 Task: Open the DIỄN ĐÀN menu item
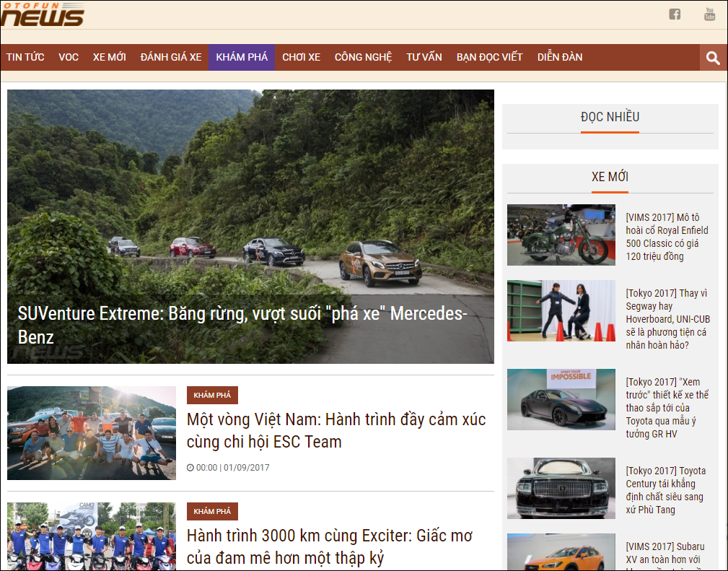pyautogui.click(x=560, y=57)
